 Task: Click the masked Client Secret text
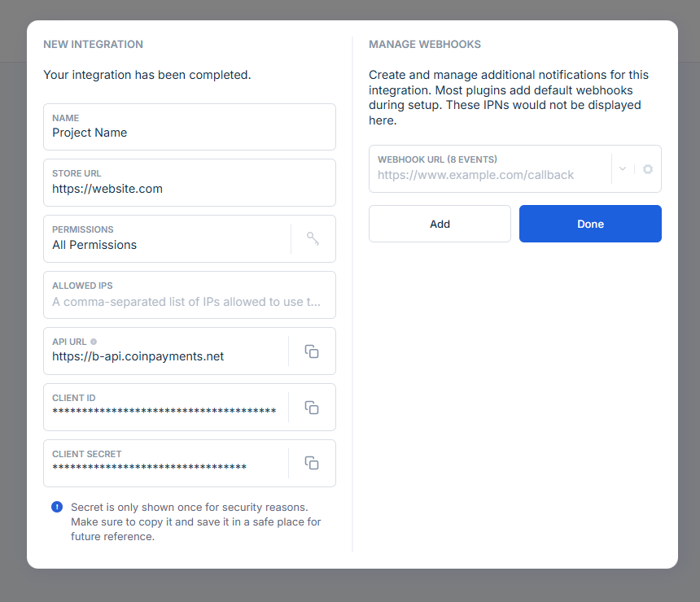pyautogui.click(x=150, y=468)
